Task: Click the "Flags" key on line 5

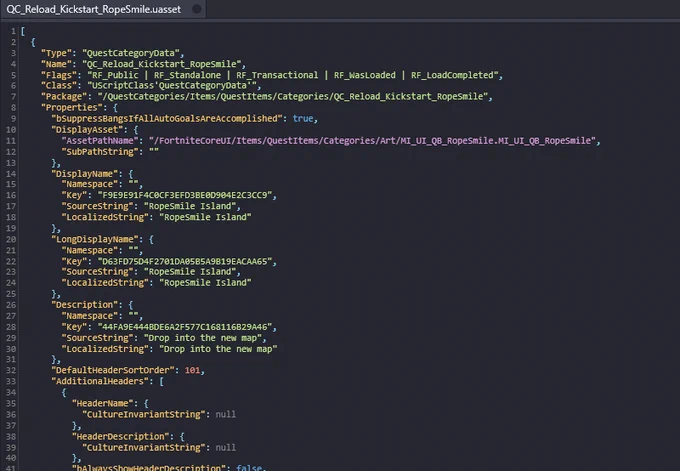Action: [59, 75]
